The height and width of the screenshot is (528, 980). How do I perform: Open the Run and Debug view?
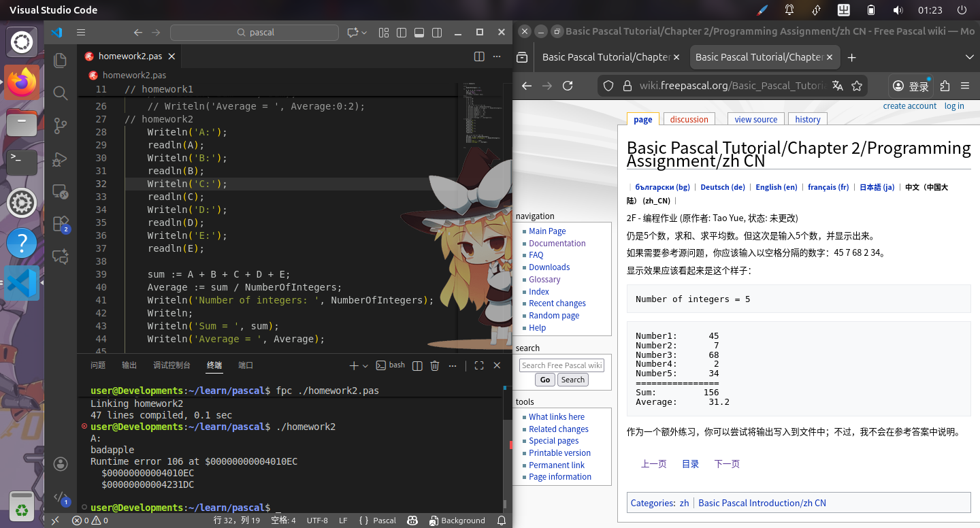tap(60, 159)
